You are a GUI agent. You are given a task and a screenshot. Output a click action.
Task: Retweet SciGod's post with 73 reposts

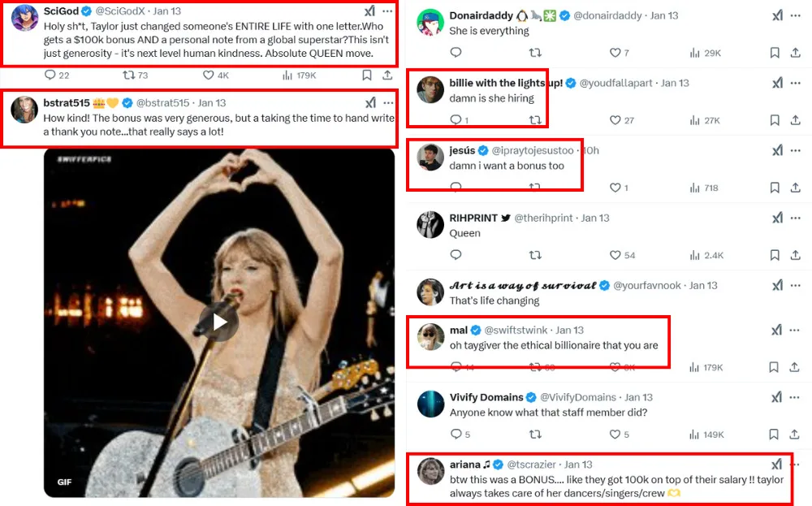[129, 76]
